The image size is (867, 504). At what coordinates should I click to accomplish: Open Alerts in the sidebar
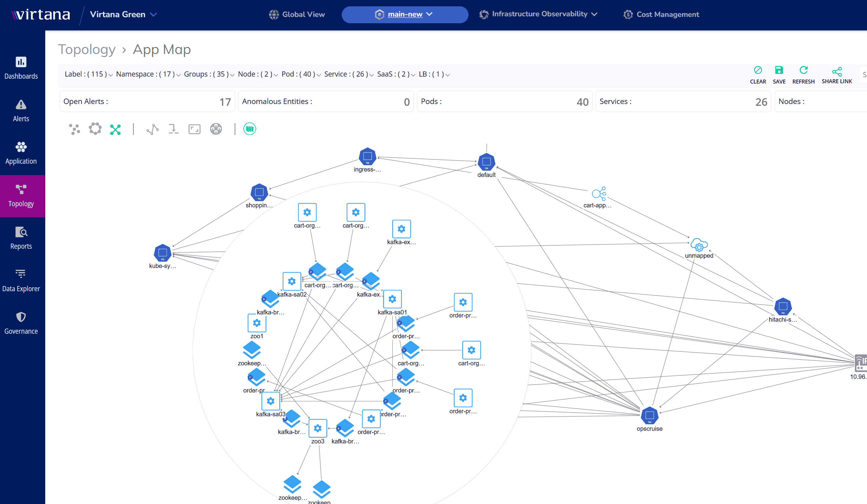coord(21,111)
